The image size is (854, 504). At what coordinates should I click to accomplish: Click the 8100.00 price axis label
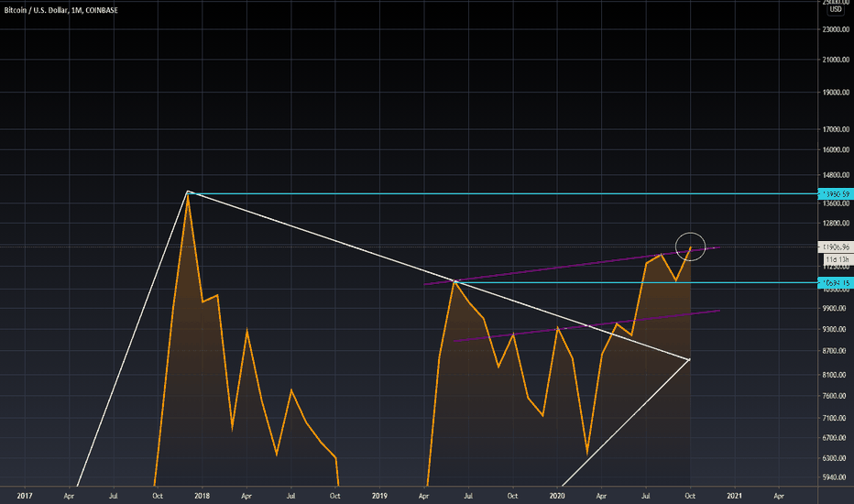835,375
